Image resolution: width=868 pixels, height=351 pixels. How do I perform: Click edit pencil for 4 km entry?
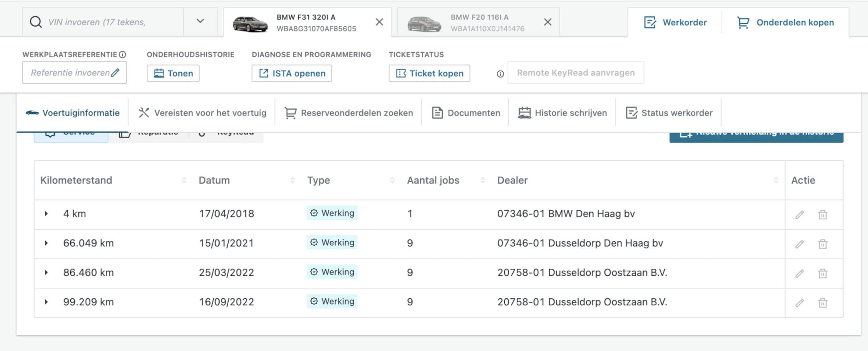800,215
